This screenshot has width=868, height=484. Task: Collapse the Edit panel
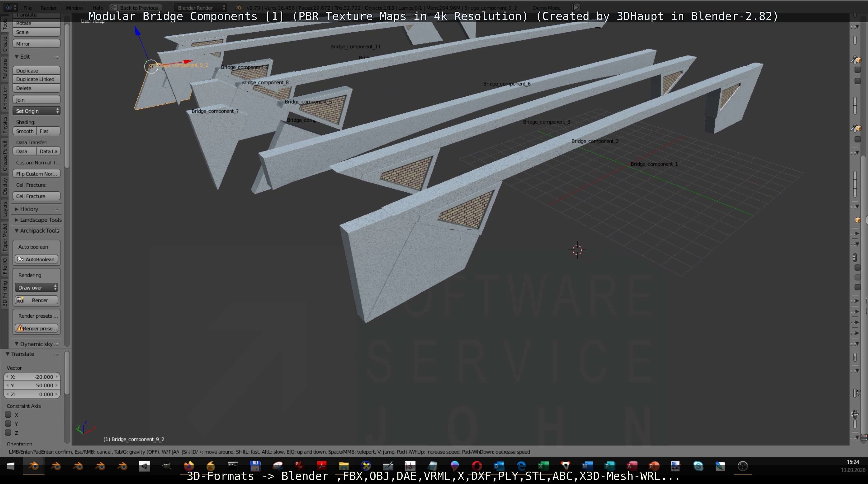pyautogui.click(x=16, y=57)
